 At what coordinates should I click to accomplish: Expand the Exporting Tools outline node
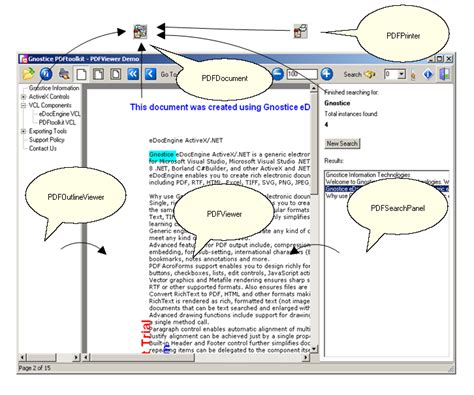click(x=23, y=131)
